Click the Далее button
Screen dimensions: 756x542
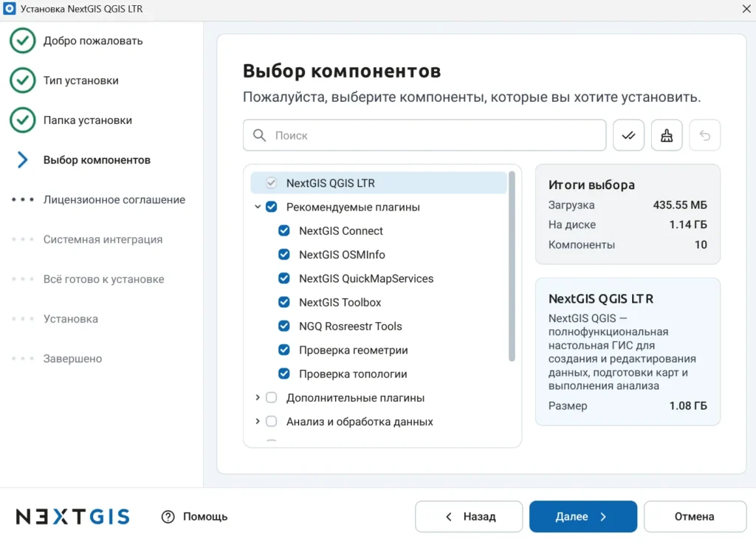tap(583, 516)
